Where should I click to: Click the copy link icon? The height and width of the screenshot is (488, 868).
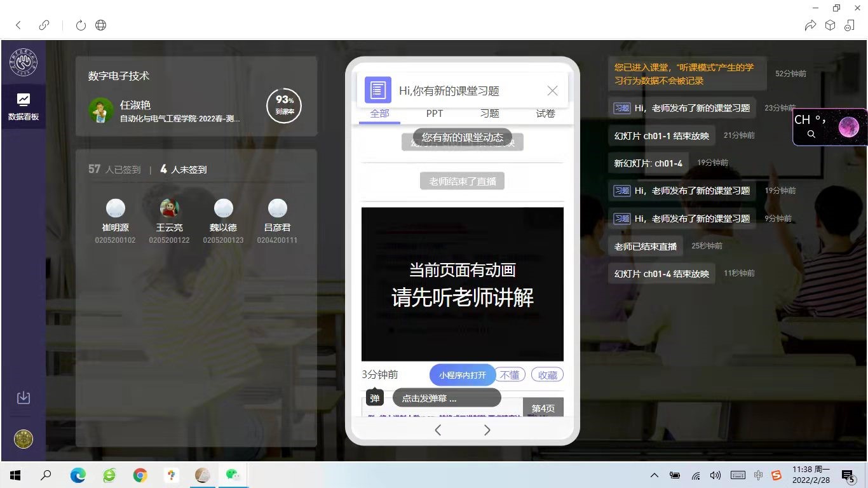point(44,25)
